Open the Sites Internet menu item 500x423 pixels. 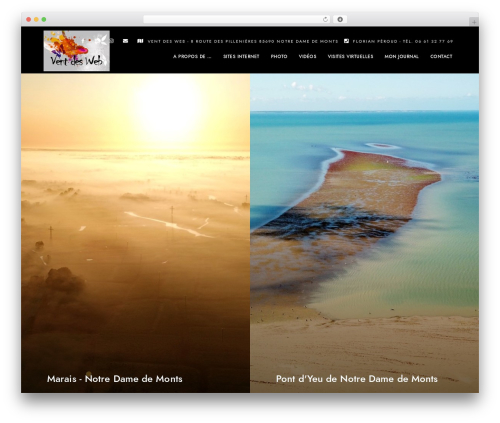point(241,56)
